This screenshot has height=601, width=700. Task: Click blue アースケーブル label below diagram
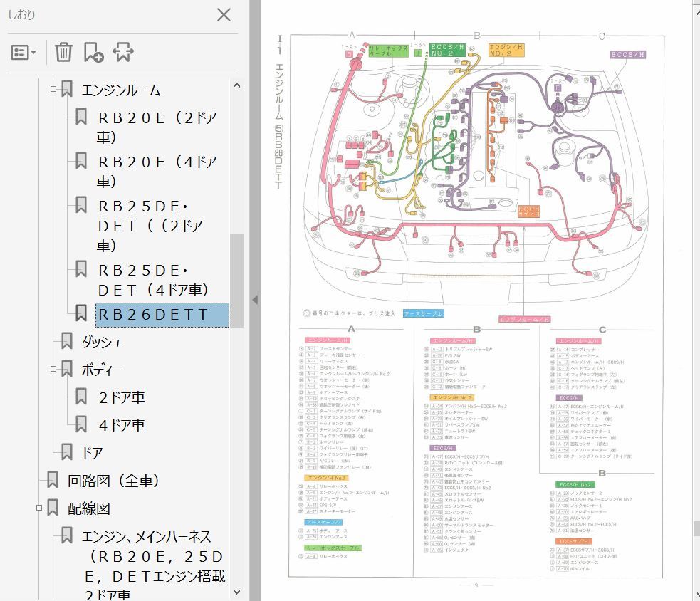click(x=423, y=313)
